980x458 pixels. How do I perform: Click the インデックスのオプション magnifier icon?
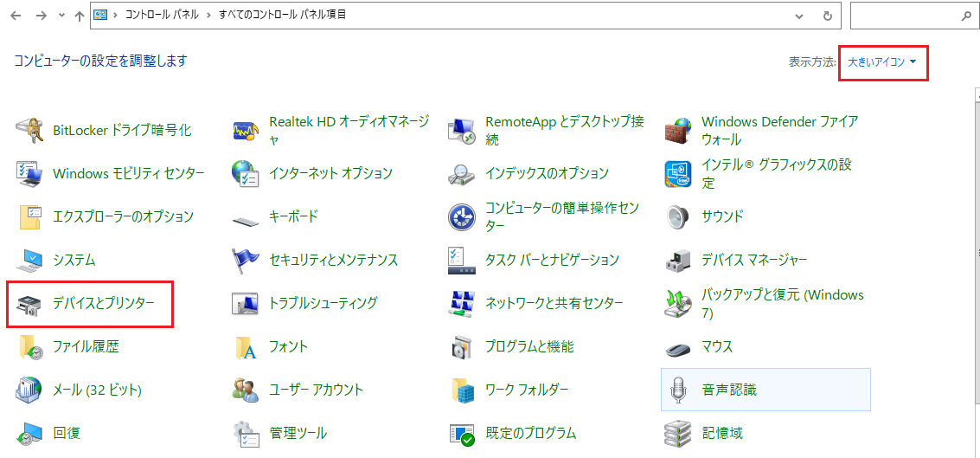click(462, 173)
